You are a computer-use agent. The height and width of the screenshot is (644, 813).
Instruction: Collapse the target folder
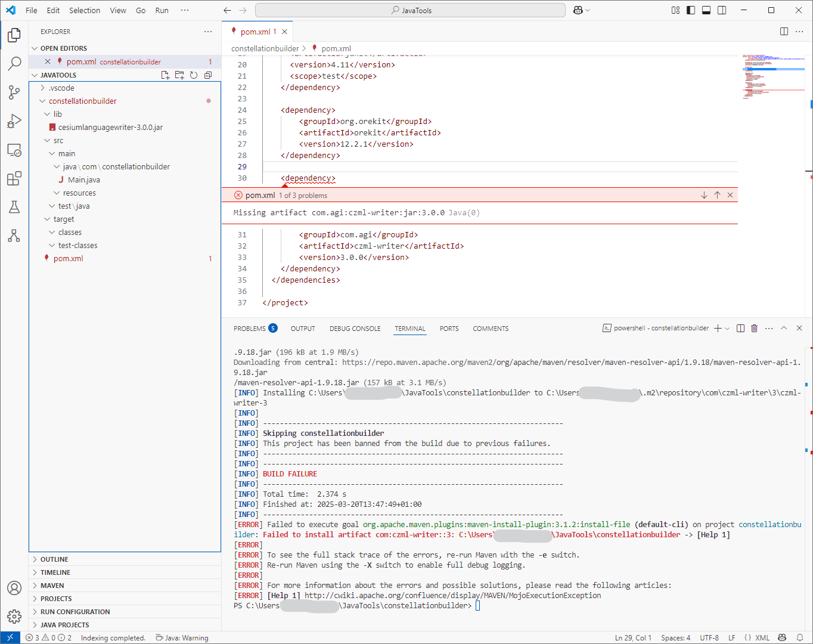pyautogui.click(x=48, y=219)
